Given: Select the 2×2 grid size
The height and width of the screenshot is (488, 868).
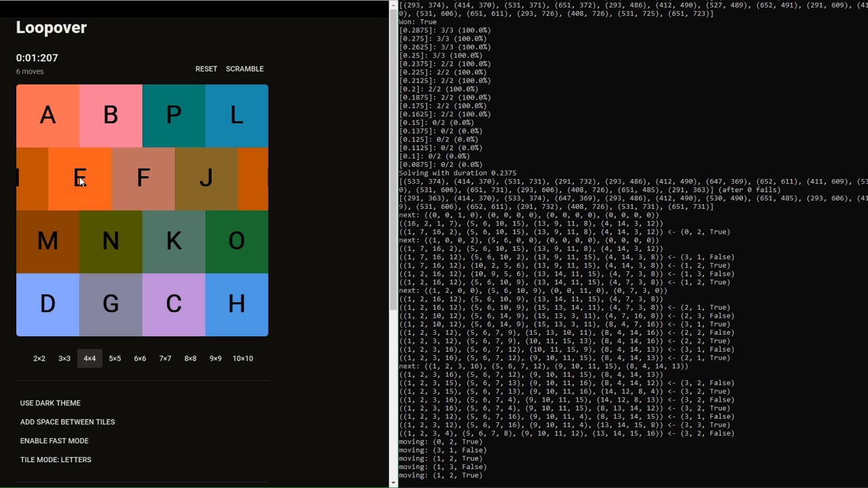Looking at the screenshot, I should (39, 359).
